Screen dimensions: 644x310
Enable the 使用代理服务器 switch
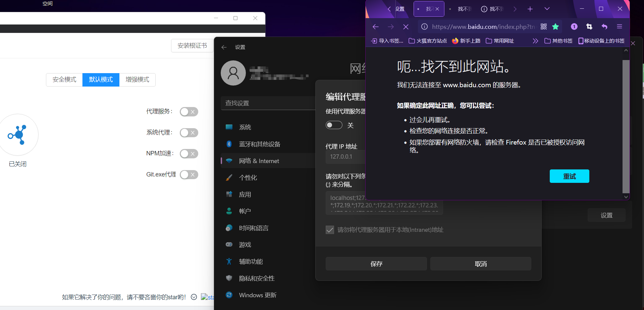[334, 125]
